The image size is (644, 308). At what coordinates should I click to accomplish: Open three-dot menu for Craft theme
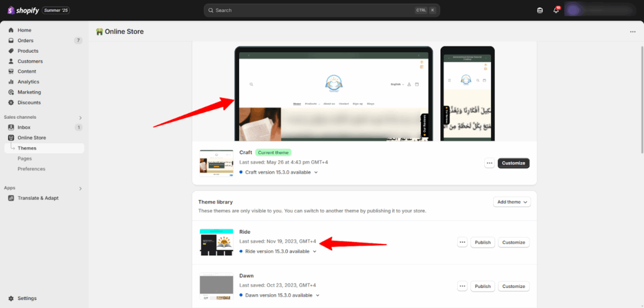point(489,163)
